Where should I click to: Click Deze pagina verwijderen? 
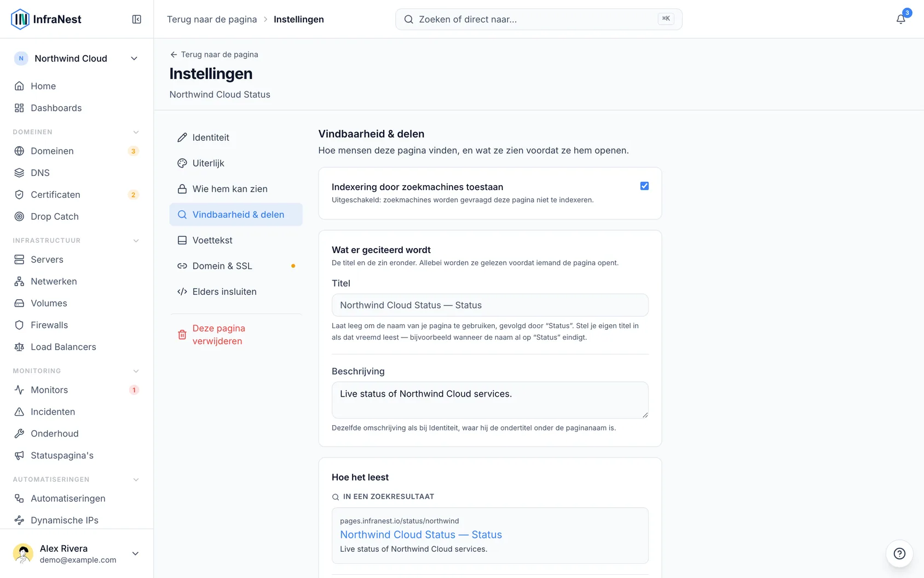(x=236, y=334)
